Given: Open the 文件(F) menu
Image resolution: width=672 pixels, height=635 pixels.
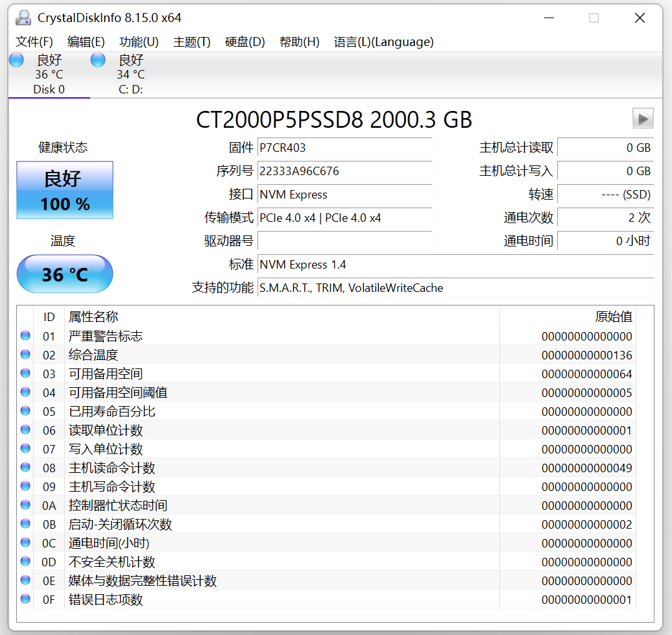Looking at the screenshot, I should [x=34, y=42].
